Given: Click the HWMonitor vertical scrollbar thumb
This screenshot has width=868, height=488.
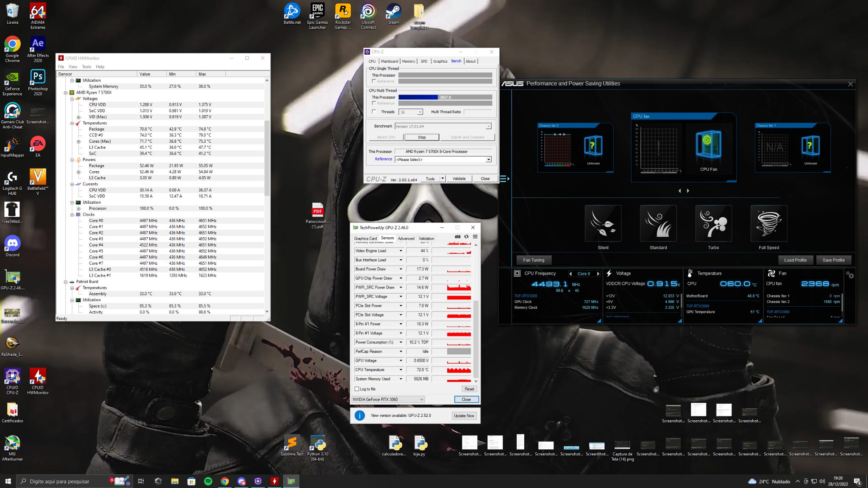Looking at the screenshot, I should (x=267, y=158).
